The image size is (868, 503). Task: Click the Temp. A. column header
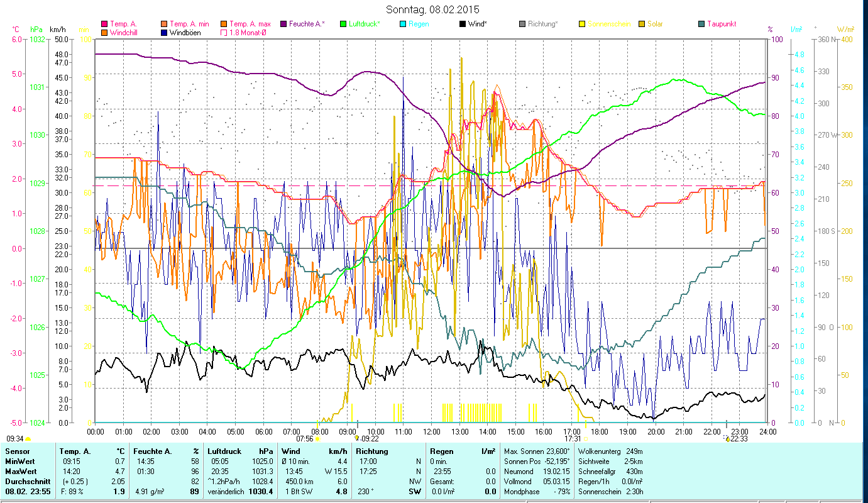[x=75, y=451]
